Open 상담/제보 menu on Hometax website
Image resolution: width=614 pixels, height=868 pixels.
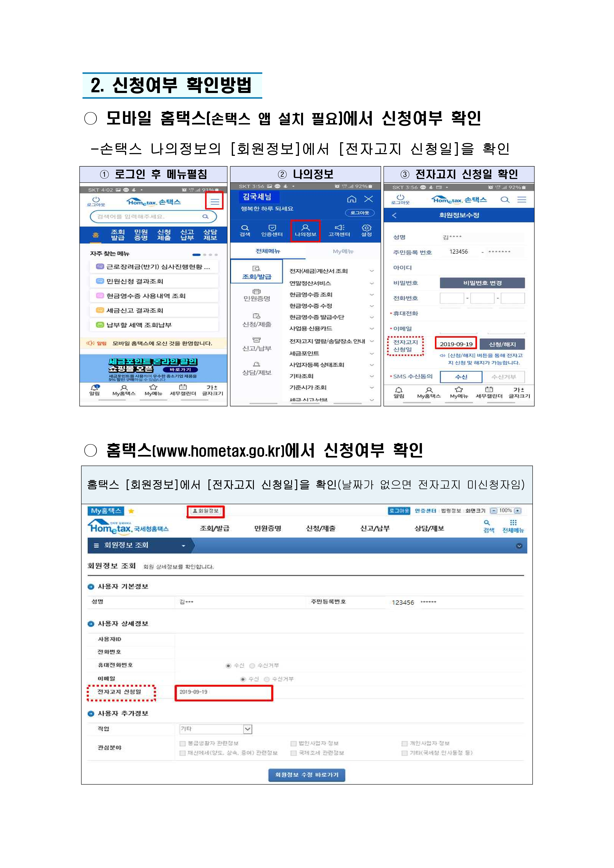tap(429, 529)
